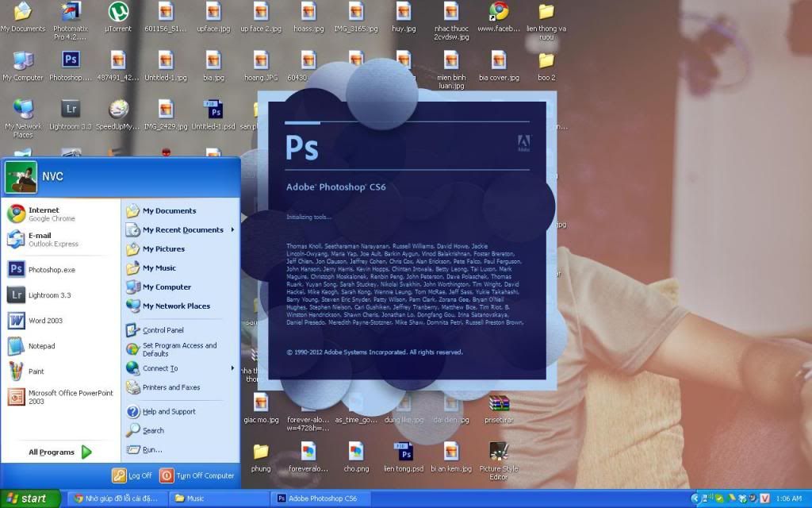Viewport: 812px width, 508px height.
Task: Open Notepad from Start menu
Action: tap(61, 346)
